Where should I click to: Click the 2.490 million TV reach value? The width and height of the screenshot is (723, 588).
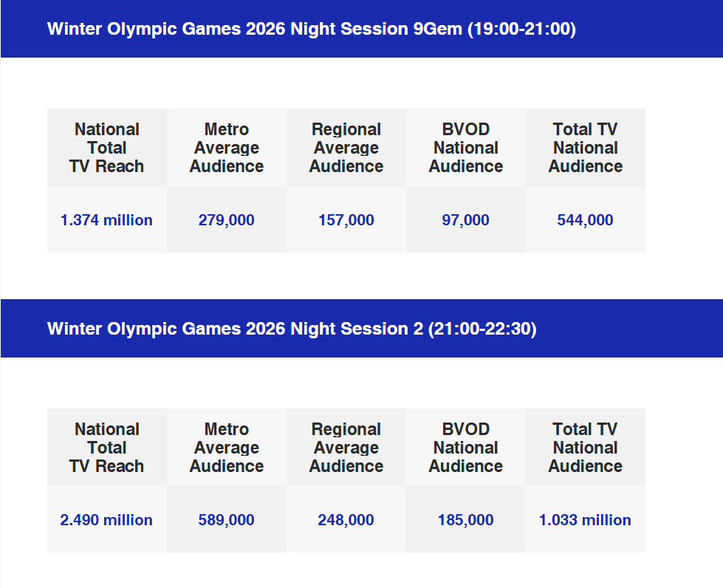[106, 520]
